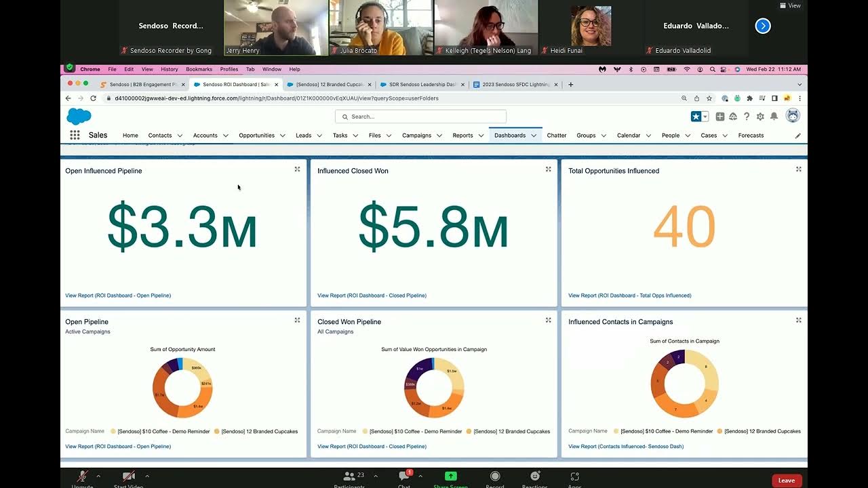This screenshot has width=868, height=488.
Task: Bookmark this page with star icon
Action: click(709, 98)
